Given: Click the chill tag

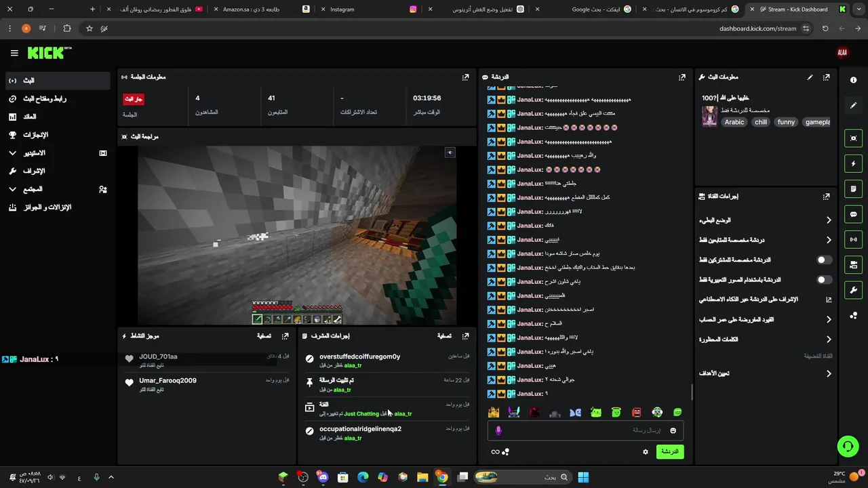Looking at the screenshot, I should pos(761,122).
